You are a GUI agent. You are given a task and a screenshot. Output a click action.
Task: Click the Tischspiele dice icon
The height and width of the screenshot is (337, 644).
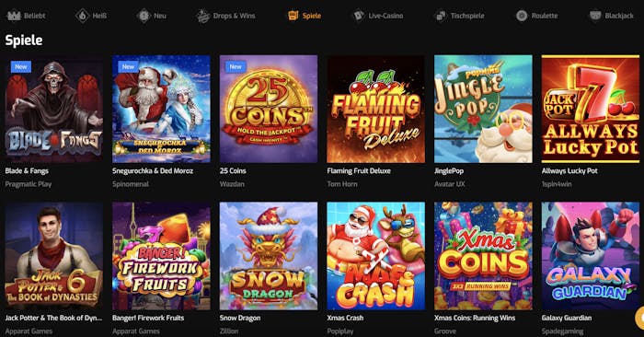[441, 16]
